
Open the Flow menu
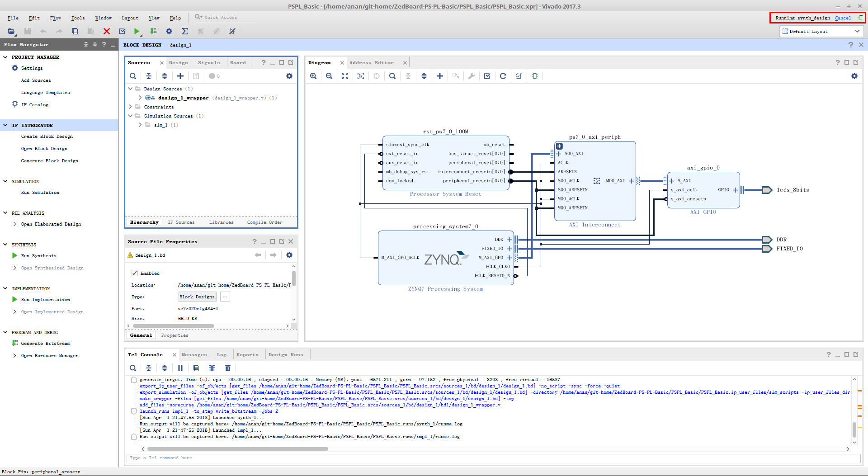point(56,18)
